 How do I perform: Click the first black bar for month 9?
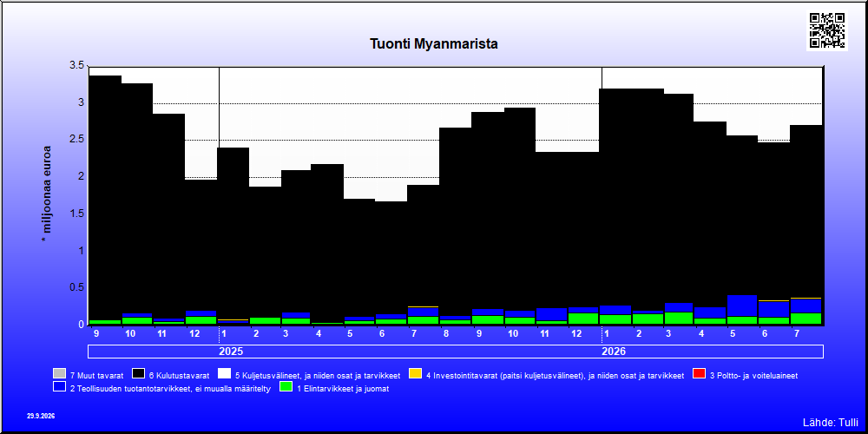pos(105,198)
